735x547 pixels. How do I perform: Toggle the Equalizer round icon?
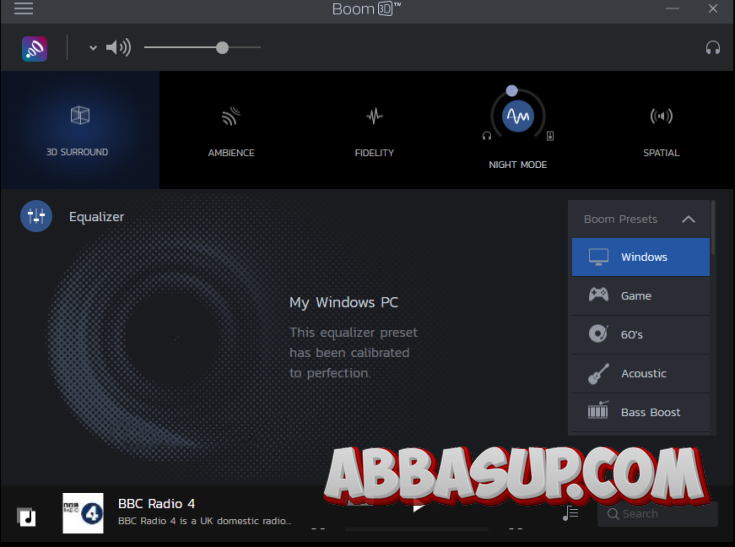[x=36, y=216]
